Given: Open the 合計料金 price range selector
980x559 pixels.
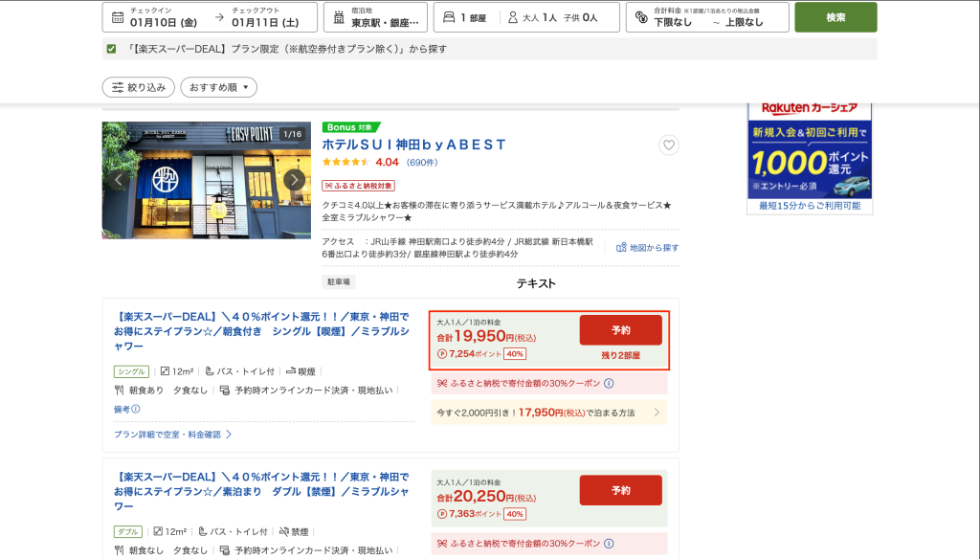Looking at the screenshot, I should (x=707, y=17).
